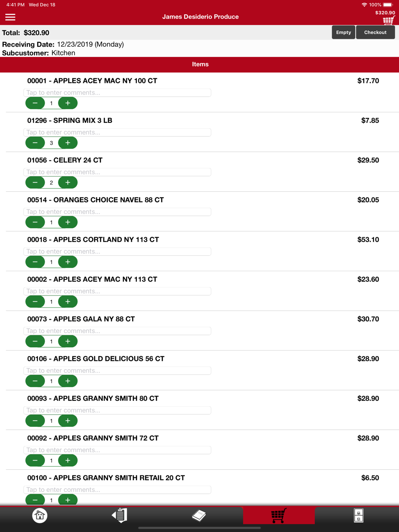
Task: Reduce quantity of Oranges Choice Navel
Action: coord(35,222)
